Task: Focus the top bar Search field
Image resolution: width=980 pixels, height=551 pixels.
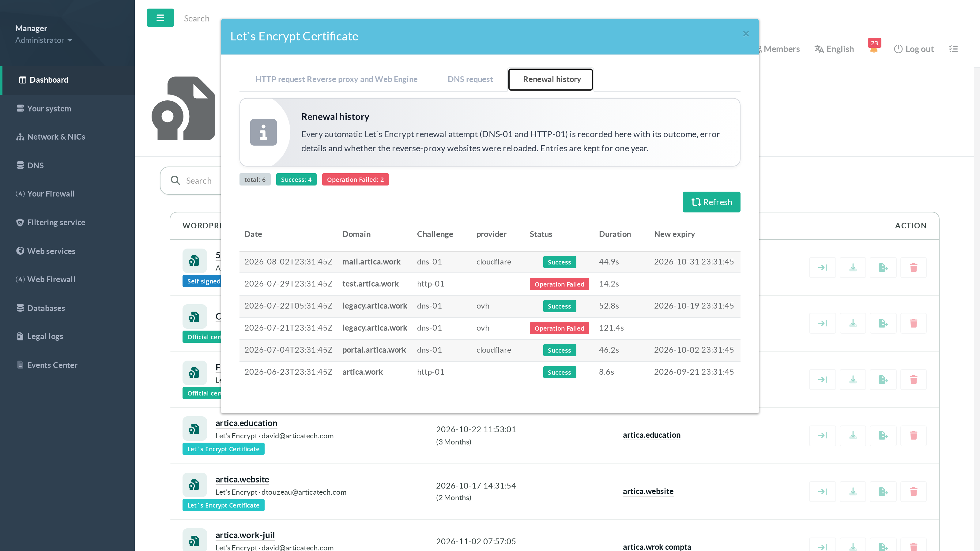Action: coord(197,18)
